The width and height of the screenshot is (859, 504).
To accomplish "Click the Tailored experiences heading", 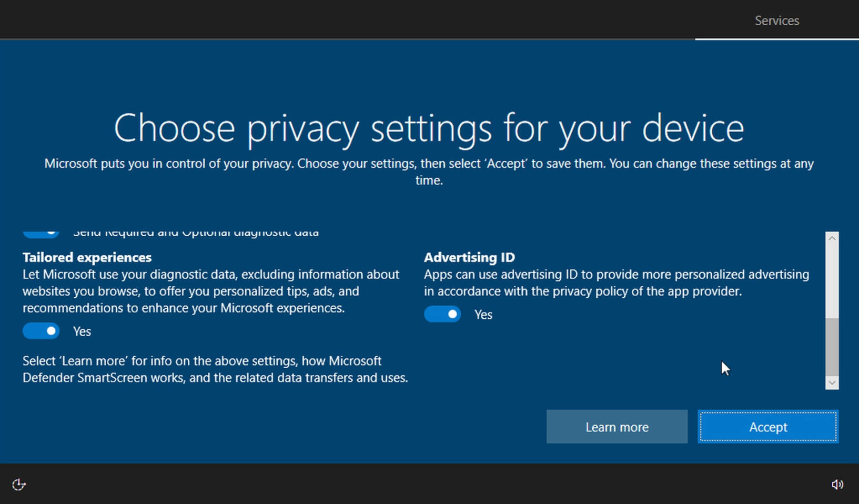I will (x=87, y=257).
